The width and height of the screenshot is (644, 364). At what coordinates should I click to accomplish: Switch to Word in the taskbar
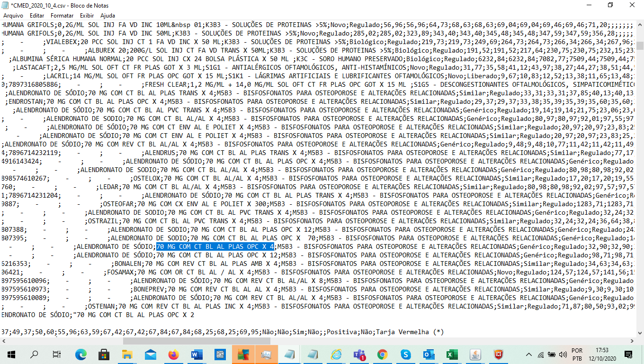(x=197, y=354)
